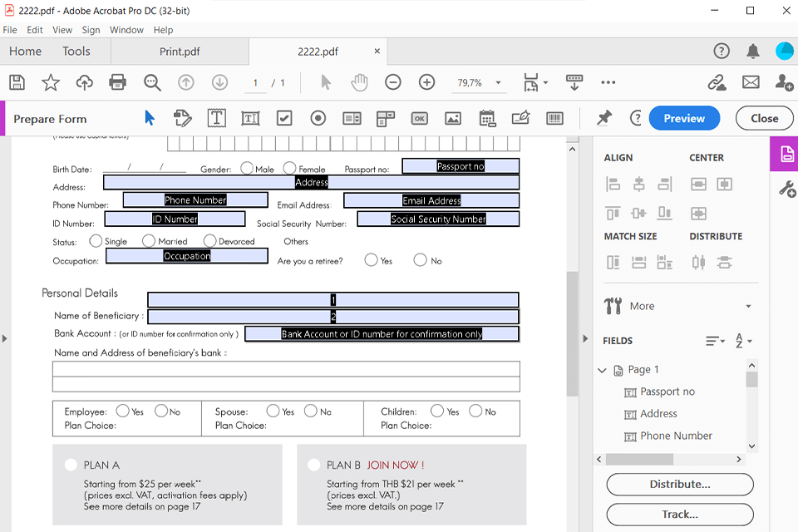Select the Devorced status radio button
The width and height of the screenshot is (798, 532).
tap(209, 241)
